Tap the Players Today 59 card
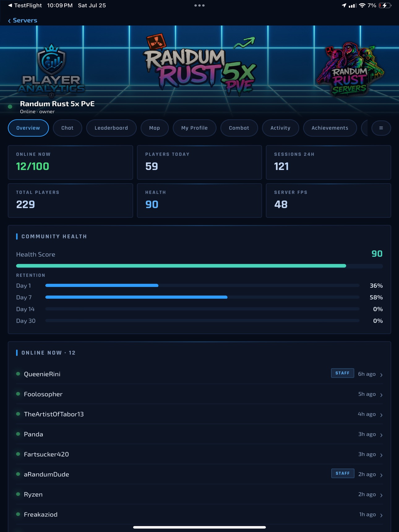399x532 pixels. [x=199, y=162]
